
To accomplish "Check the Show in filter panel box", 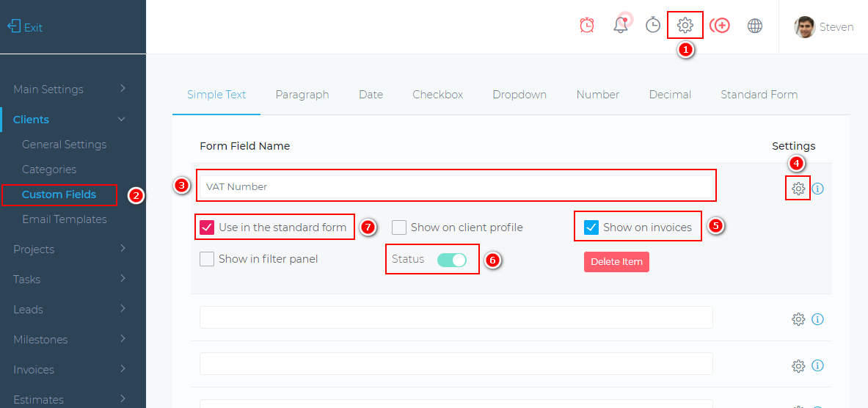I will coord(207,259).
